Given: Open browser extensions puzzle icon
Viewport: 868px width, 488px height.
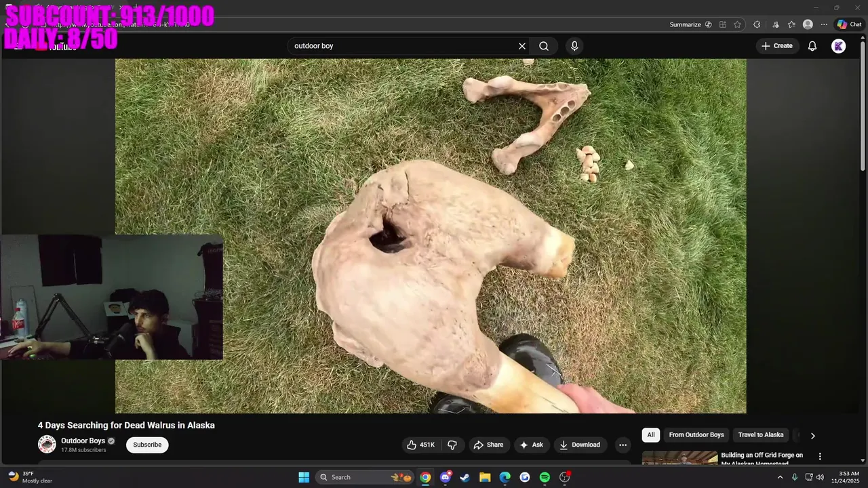Looking at the screenshot, I should pos(757,24).
